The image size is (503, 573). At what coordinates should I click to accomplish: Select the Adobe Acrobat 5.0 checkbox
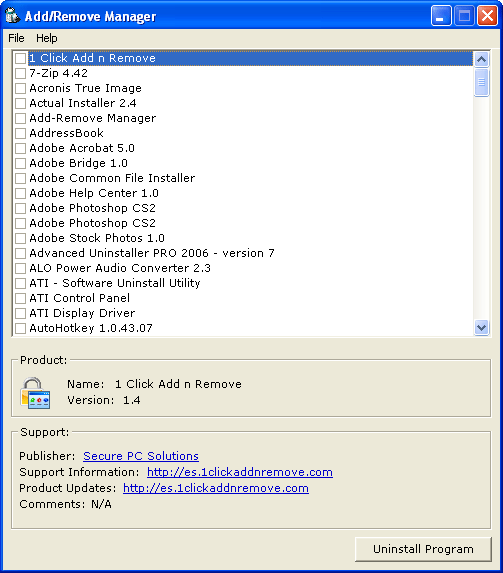click(x=20, y=148)
